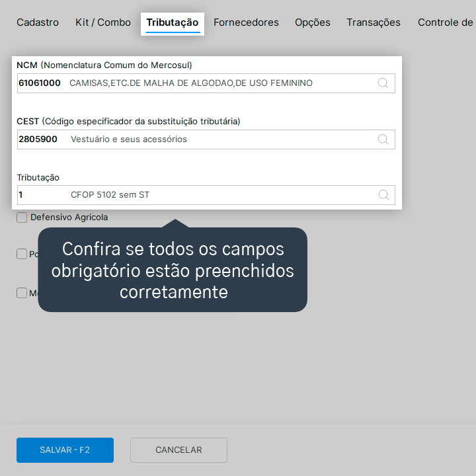Toggle the checkbox beginning with M
The width and height of the screenshot is (476, 476).
tap(22, 293)
